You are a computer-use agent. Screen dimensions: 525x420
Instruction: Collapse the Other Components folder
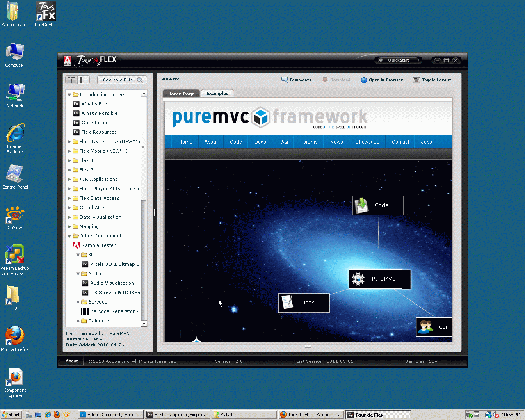pos(69,236)
